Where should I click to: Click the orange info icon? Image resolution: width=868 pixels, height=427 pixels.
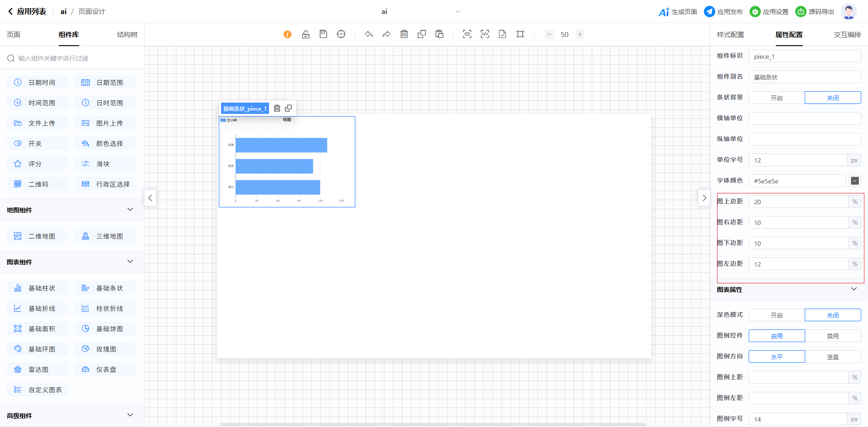point(288,34)
